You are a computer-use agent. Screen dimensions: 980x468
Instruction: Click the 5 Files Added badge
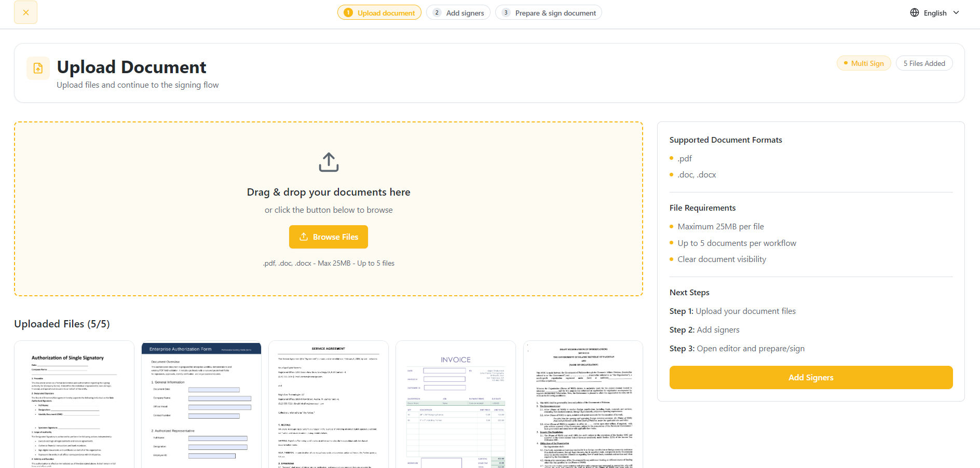click(924, 63)
